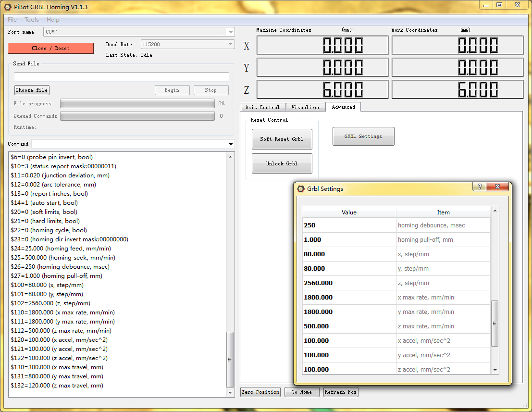The width and height of the screenshot is (532, 412).
Task: Click the Close / Reset button
Action: (x=51, y=48)
